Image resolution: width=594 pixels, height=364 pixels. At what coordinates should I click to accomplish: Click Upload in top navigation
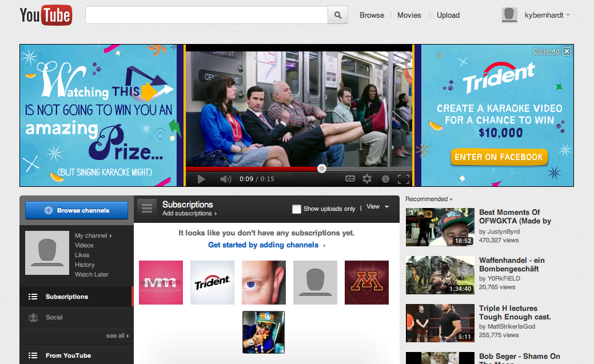[x=448, y=15]
